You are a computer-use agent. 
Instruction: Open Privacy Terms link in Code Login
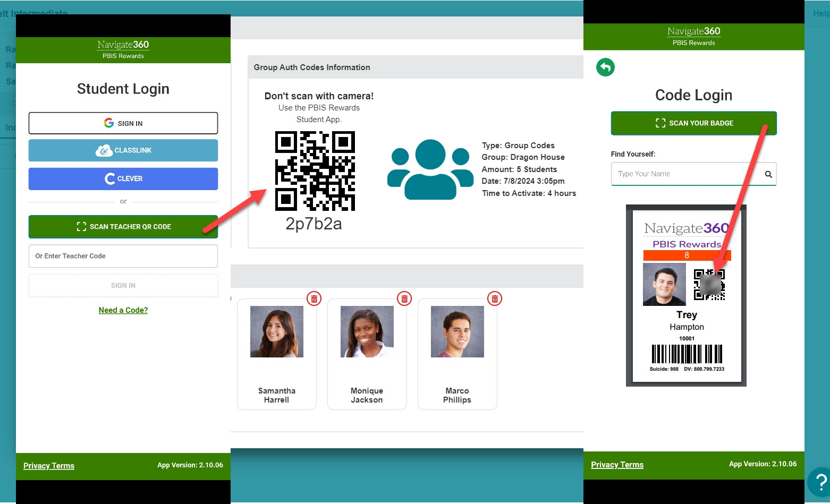(617, 465)
